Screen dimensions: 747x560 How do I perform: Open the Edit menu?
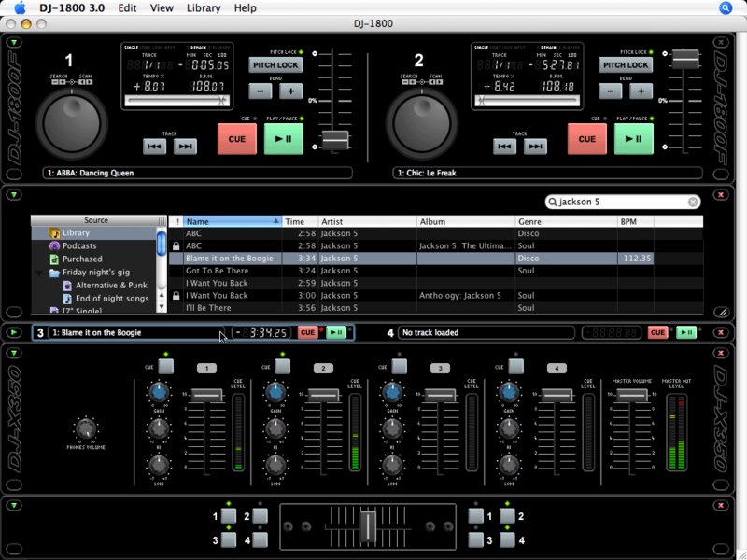point(127,8)
